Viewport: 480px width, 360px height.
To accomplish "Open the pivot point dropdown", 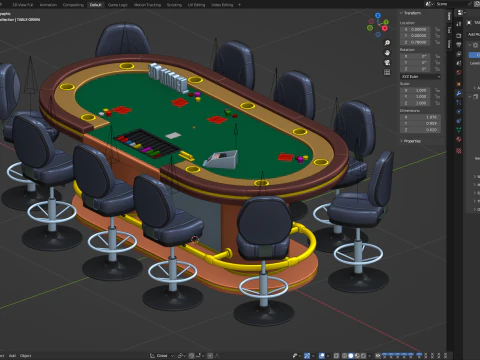I will pyautogui.click(x=182, y=356).
